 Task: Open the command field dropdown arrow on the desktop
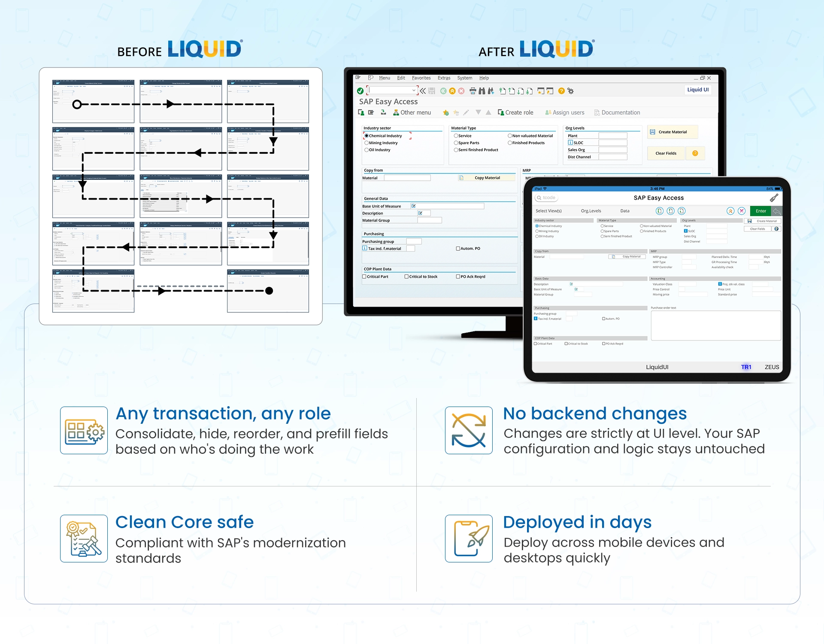pyautogui.click(x=414, y=90)
